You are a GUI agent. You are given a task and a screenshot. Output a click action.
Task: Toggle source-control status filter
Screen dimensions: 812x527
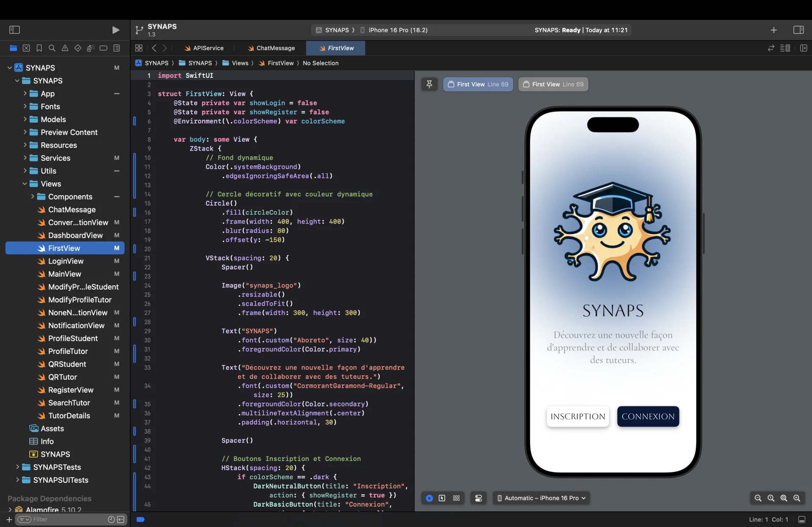tap(121, 519)
